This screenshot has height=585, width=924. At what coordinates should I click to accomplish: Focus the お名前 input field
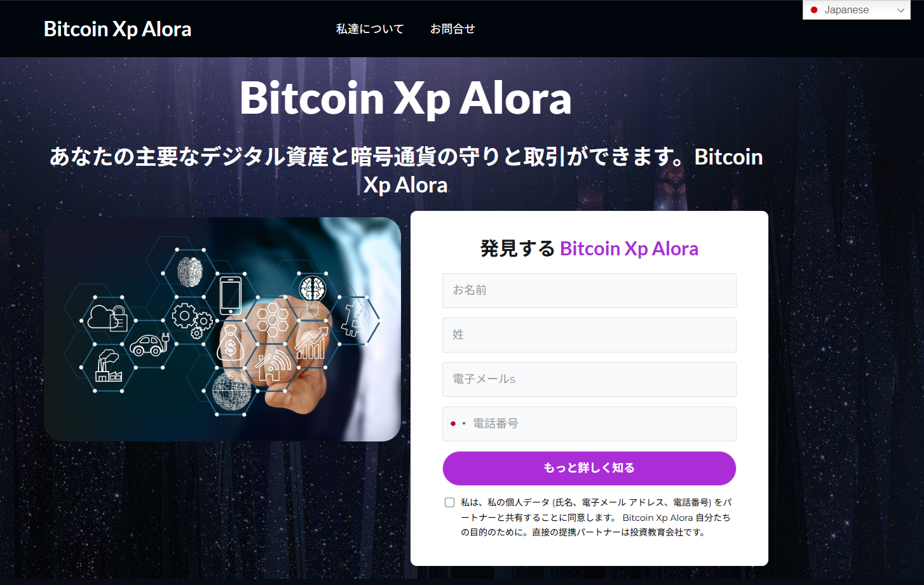589,290
